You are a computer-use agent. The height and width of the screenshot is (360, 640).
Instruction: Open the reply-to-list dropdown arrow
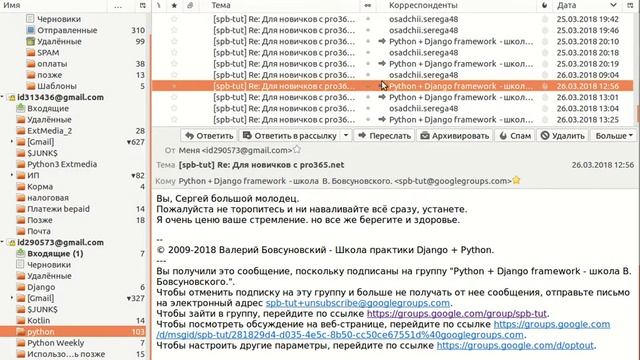pyautogui.click(x=346, y=136)
